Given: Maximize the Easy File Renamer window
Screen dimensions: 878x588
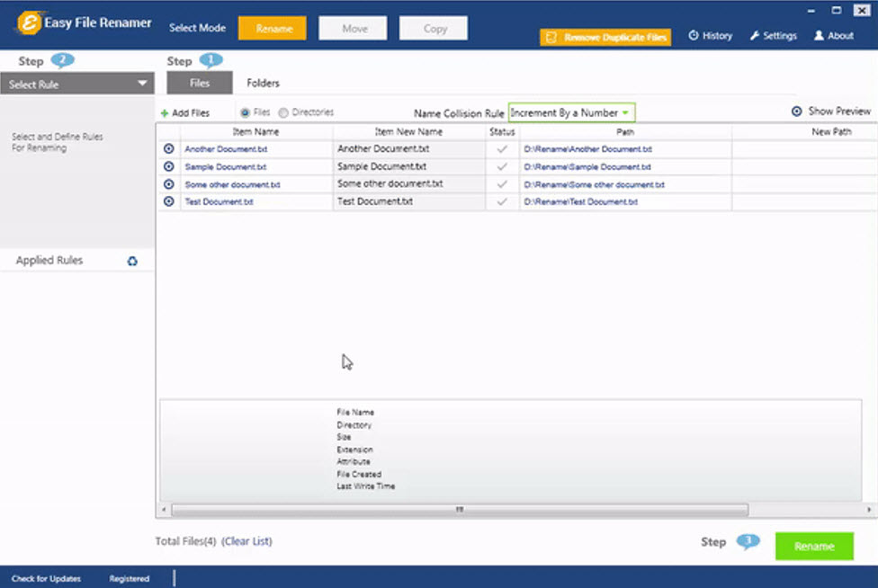Looking at the screenshot, I should click(836, 10).
